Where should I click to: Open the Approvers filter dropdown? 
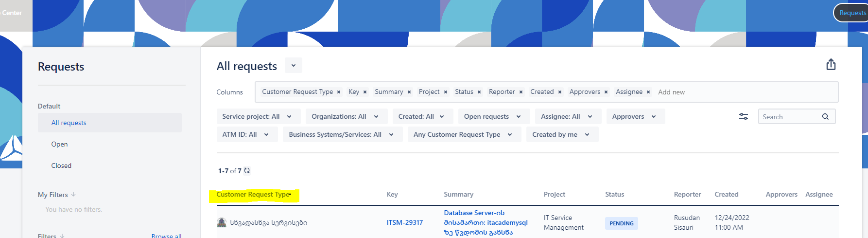coord(635,116)
